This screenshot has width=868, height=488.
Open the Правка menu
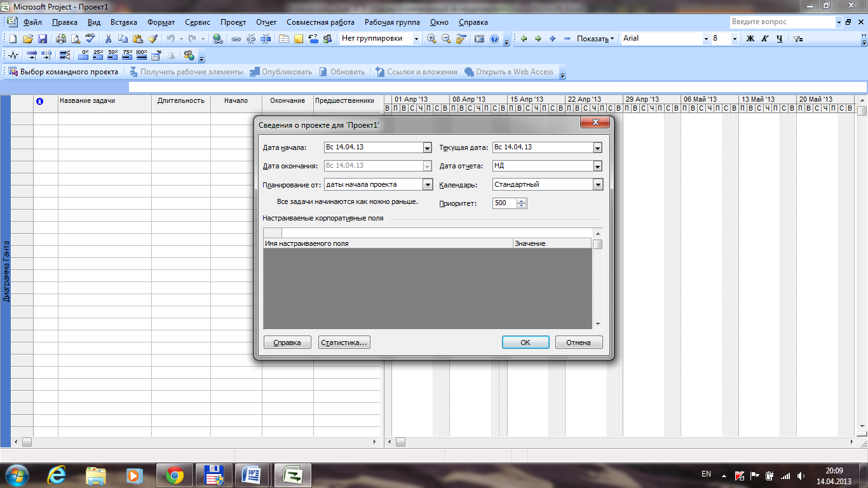click(65, 22)
